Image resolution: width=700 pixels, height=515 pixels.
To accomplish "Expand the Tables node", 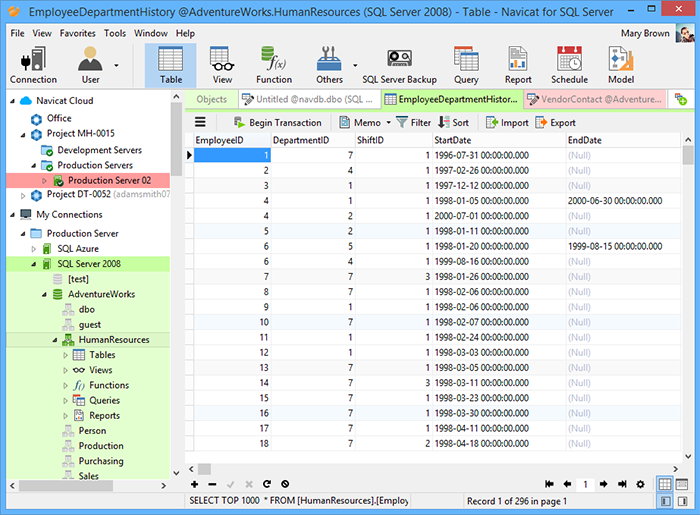I will (x=65, y=355).
